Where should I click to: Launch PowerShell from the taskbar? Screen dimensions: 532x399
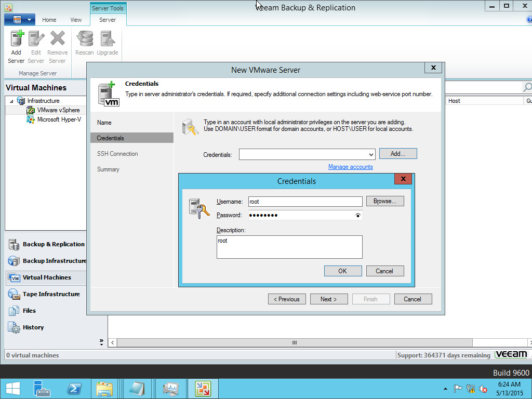click(74, 389)
